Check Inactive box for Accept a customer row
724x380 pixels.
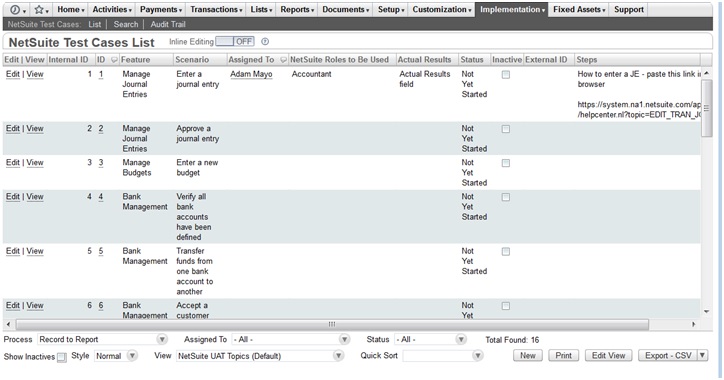pyautogui.click(x=506, y=307)
